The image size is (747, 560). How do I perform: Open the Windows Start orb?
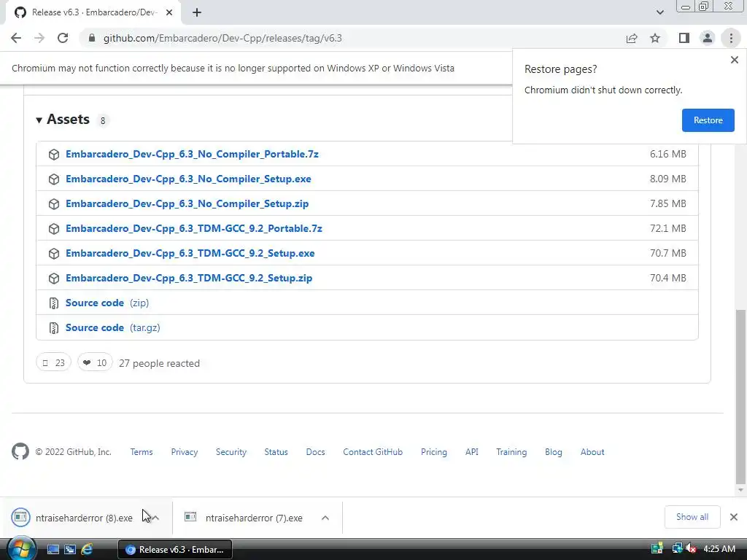21,549
